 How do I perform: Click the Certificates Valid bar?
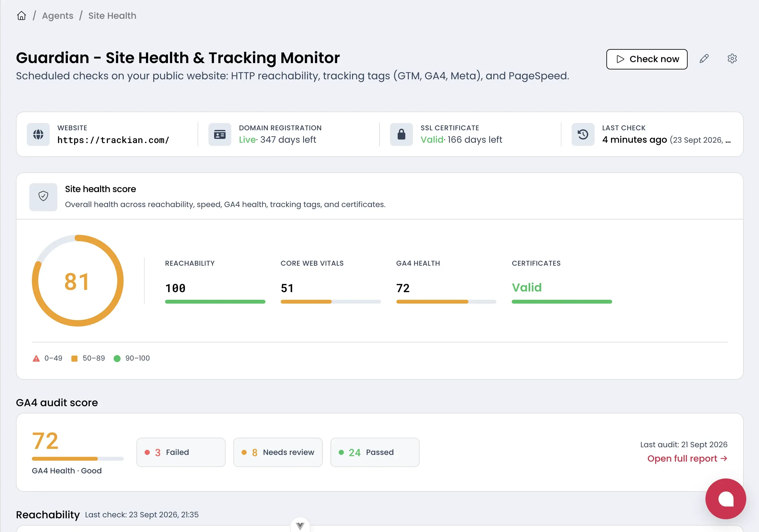[x=562, y=302]
